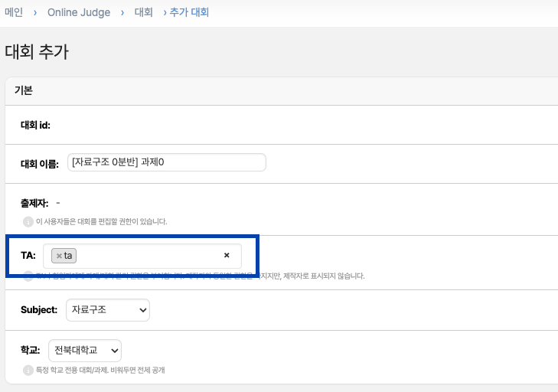Click the TA: field label
The height and width of the screenshot is (392, 558).
(x=28, y=256)
